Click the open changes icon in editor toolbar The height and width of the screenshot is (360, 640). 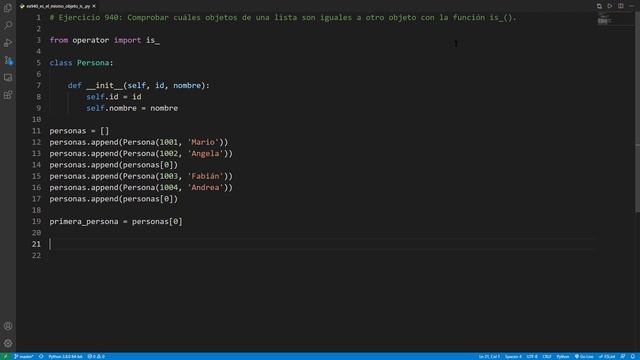pos(599,6)
